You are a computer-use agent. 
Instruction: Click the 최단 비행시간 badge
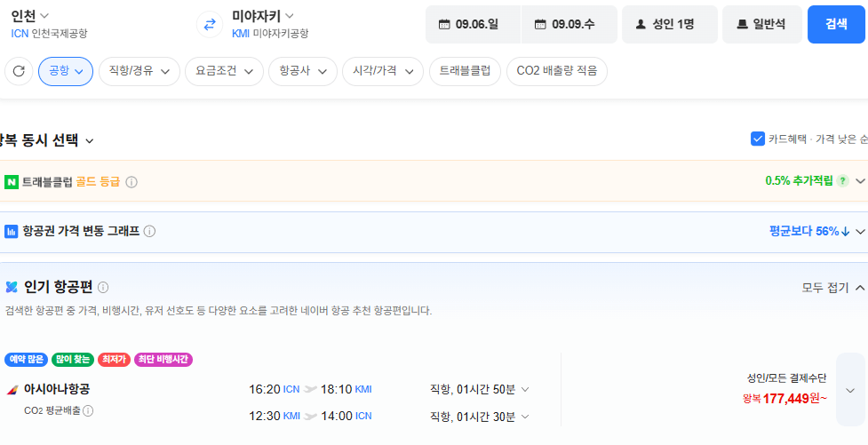coord(163,360)
